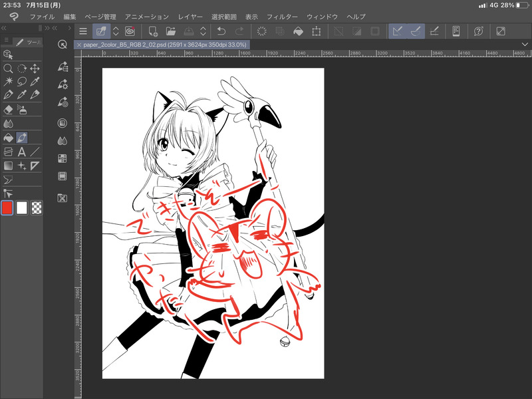
Task: Select the Airbrush spray tool
Action: click(22, 110)
